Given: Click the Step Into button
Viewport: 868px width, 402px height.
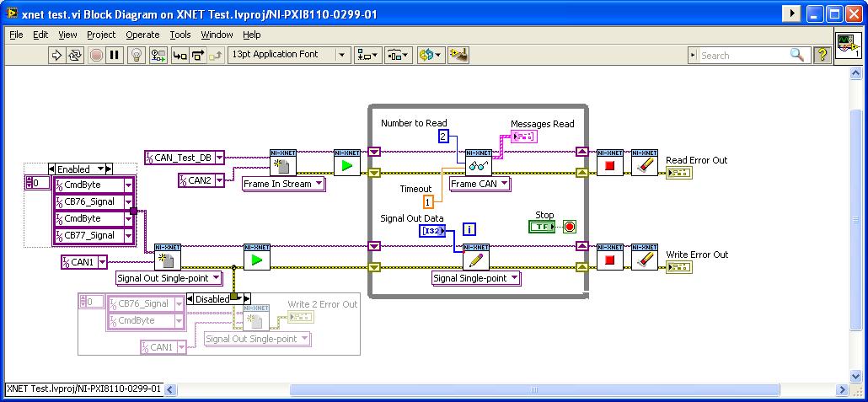Looking at the screenshot, I should (179, 55).
